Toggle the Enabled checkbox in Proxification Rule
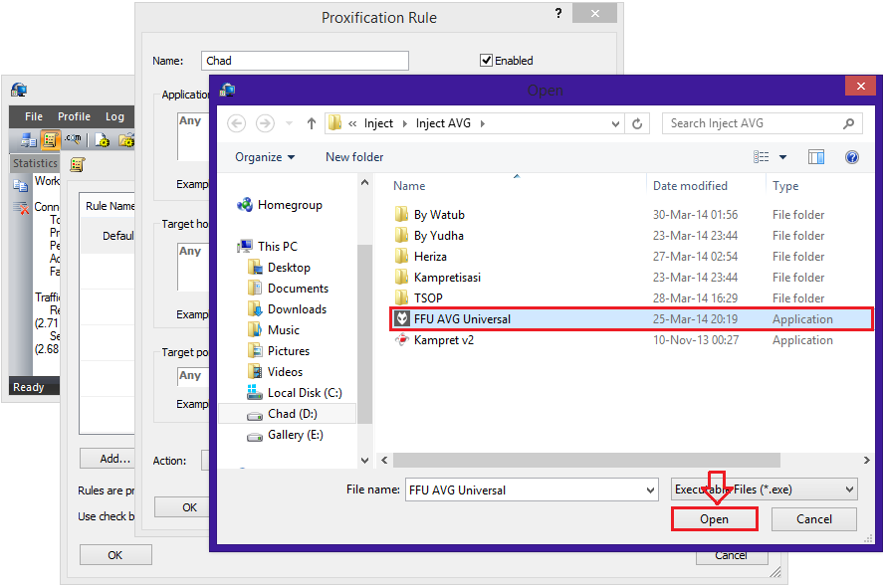Viewport: 883px width, 588px height. pyautogui.click(x=487, y=61)
